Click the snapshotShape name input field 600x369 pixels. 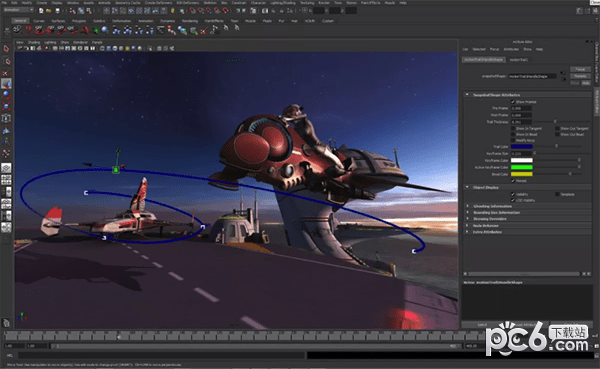pos(533,76)
